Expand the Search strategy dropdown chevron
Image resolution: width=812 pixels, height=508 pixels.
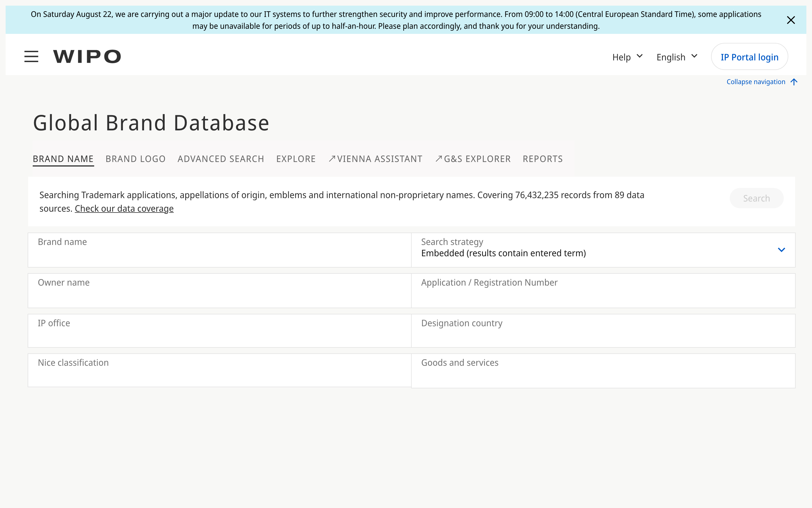click(781, 250)
